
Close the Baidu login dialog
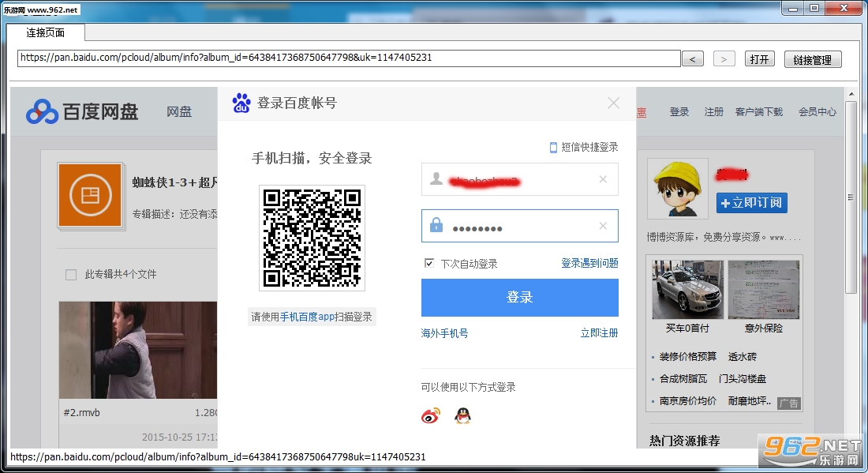click(x=613, y=103)
